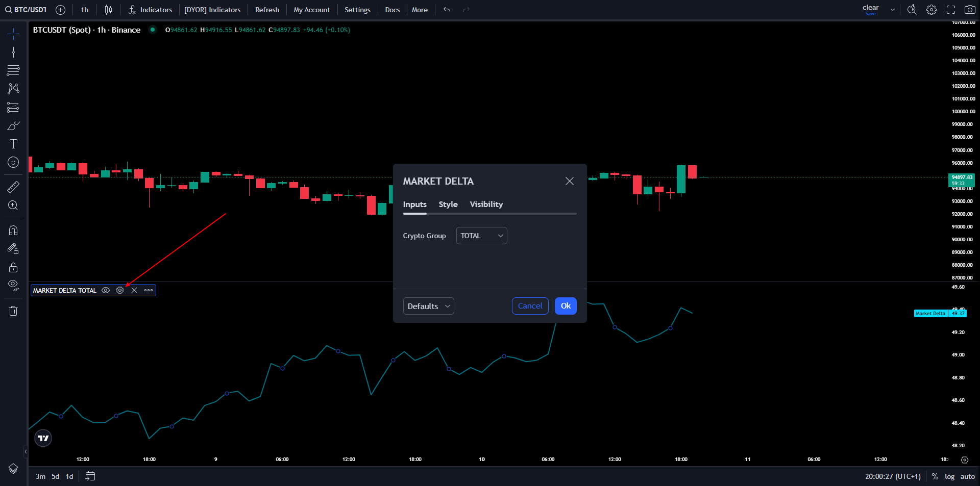Toggle Market Delta Total indicator visibility
Image resolution: width=980 pixels, height=486 pixels.
pos(106,290)
